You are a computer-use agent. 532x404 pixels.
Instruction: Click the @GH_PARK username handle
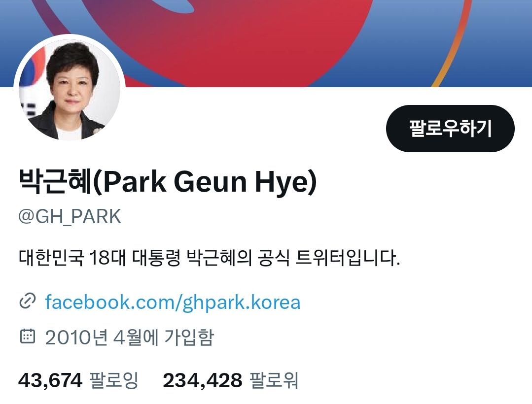(x=70, y=216)
